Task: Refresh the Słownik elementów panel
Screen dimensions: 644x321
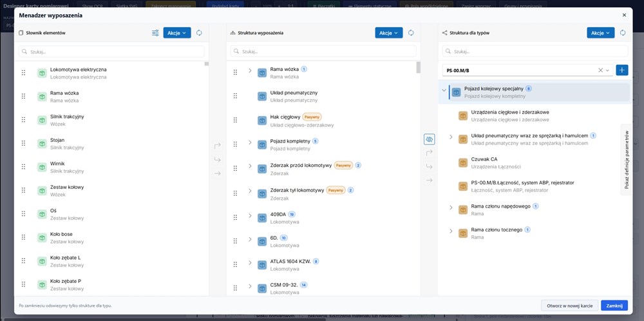Action: pyautogui.click(x=199, y=33)
